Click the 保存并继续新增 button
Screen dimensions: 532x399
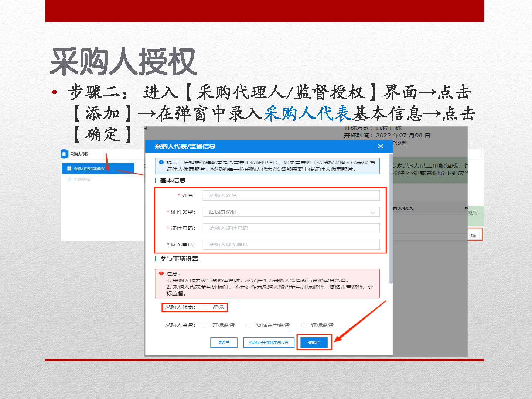pyautogui.click(x=269, y=342)
